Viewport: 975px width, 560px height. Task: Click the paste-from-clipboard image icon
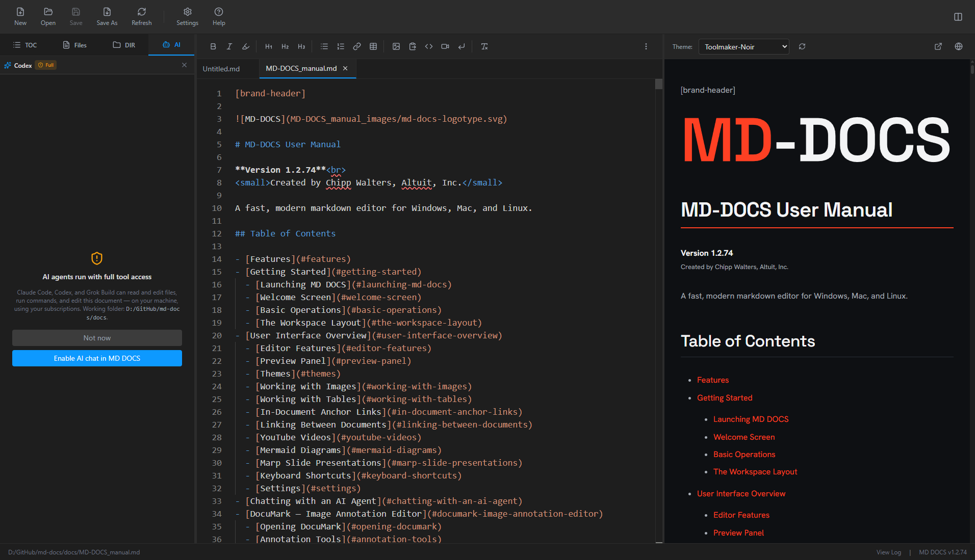pos(413,46)
